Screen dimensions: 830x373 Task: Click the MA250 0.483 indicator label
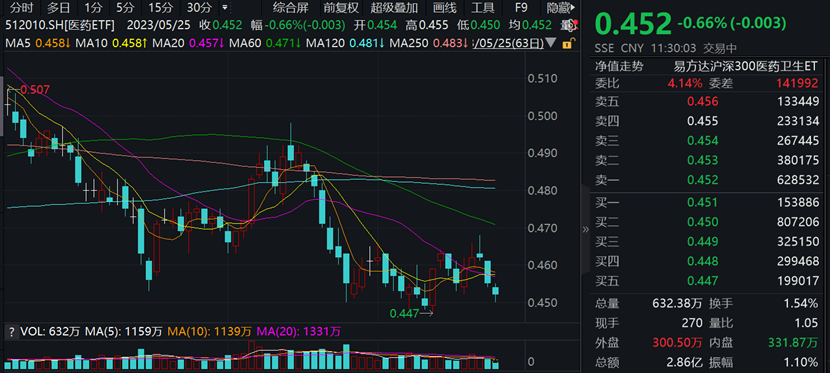click(429, 43)
